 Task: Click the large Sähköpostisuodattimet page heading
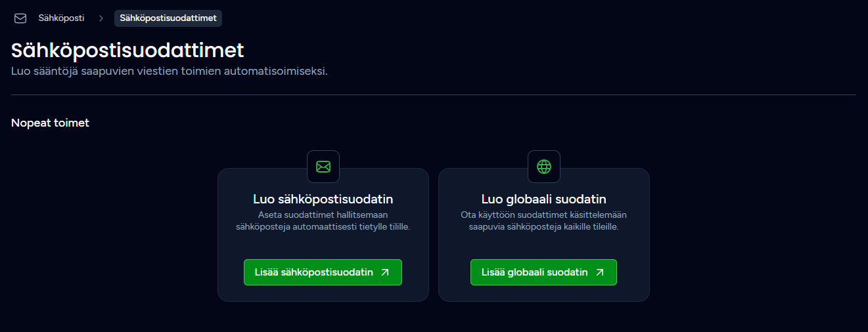coord(127,51)
